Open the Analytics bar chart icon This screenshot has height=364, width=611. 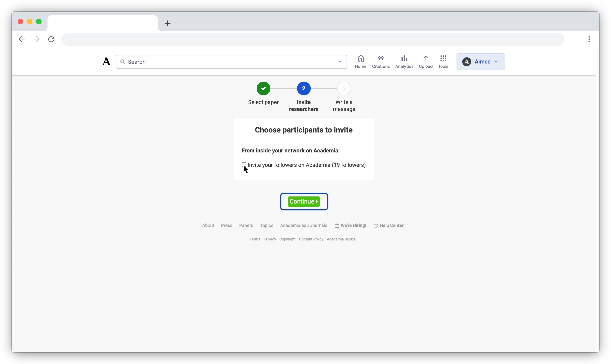[404, 58]
